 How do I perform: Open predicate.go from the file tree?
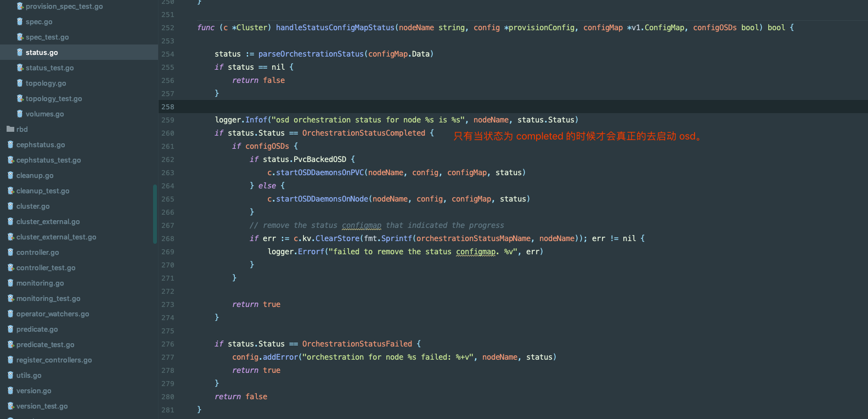(x=37, y=329)
